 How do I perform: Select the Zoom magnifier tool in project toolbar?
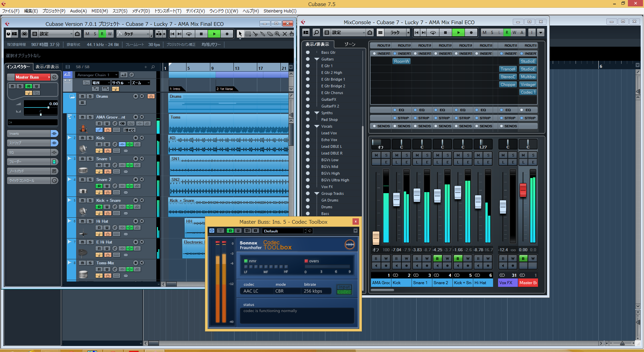click(x=277, y=34)
